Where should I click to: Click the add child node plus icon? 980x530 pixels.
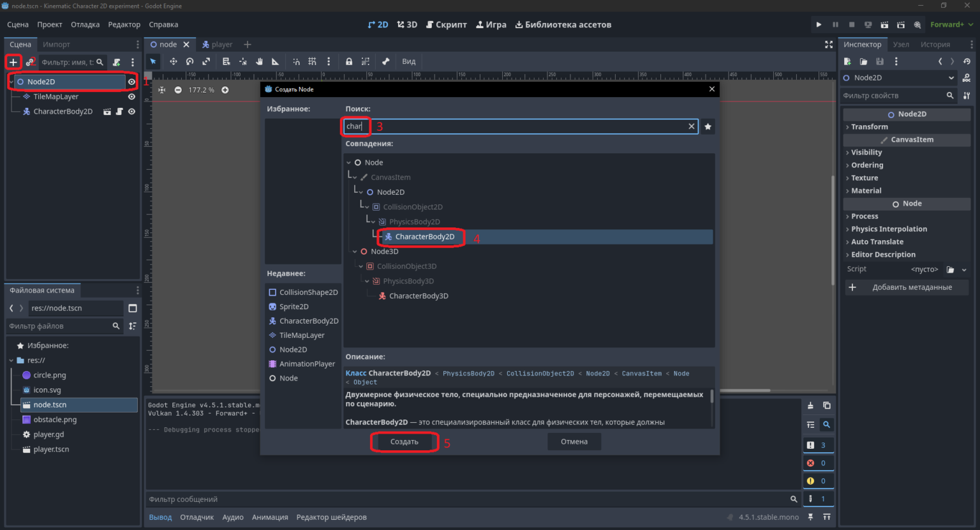coord(13,62)
